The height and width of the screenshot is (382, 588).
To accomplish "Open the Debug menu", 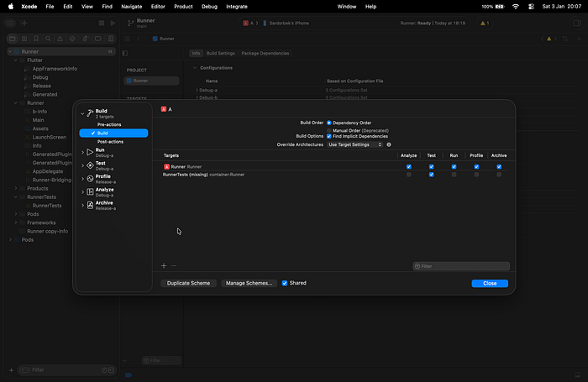I will point(209,7).
